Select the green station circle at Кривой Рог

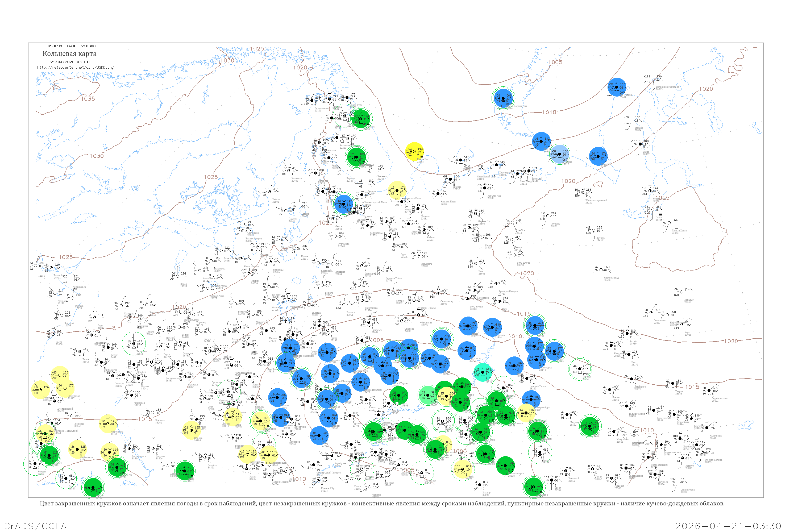[x=117, y=467]
